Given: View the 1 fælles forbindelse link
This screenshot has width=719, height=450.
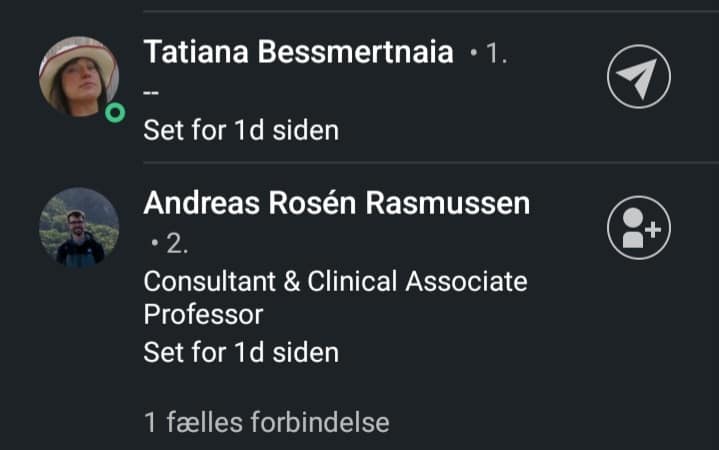Looking at the screenshot, I should [x=266, y=422].
